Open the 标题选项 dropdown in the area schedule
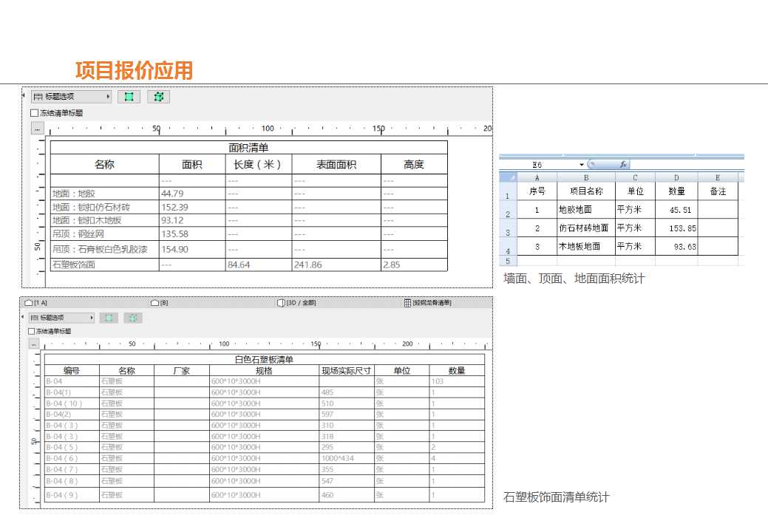This screenshot has height=532, width=768. point(108,96)
